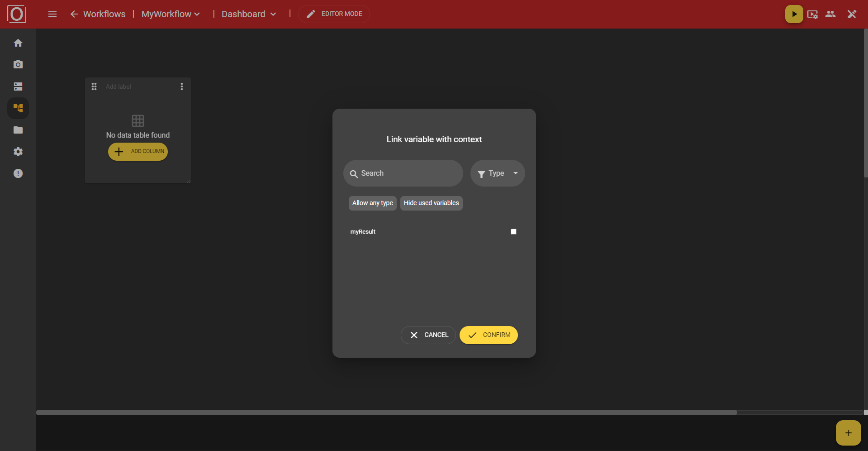This screenshot has height=451, width=868.
Task: View alerts via the exclamation icon
Action: [x=18, y=173]
